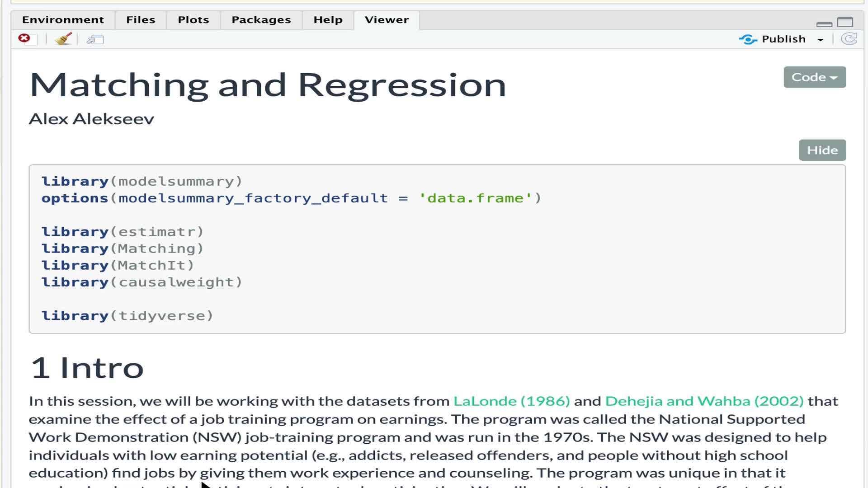Screen dimensions: 868x488
Task: Open the Dehejia and Wahba (2002) link
Action: (704, 401)
